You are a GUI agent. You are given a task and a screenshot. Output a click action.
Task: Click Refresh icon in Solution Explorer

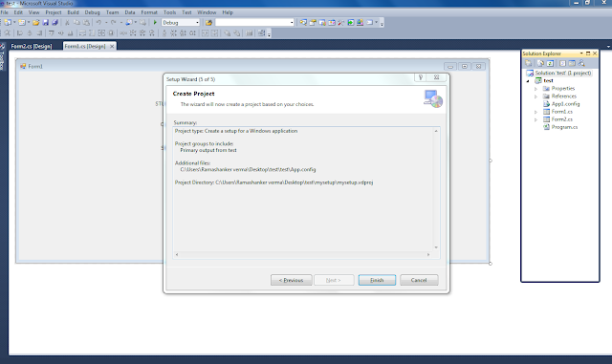(x=550, y=63)
